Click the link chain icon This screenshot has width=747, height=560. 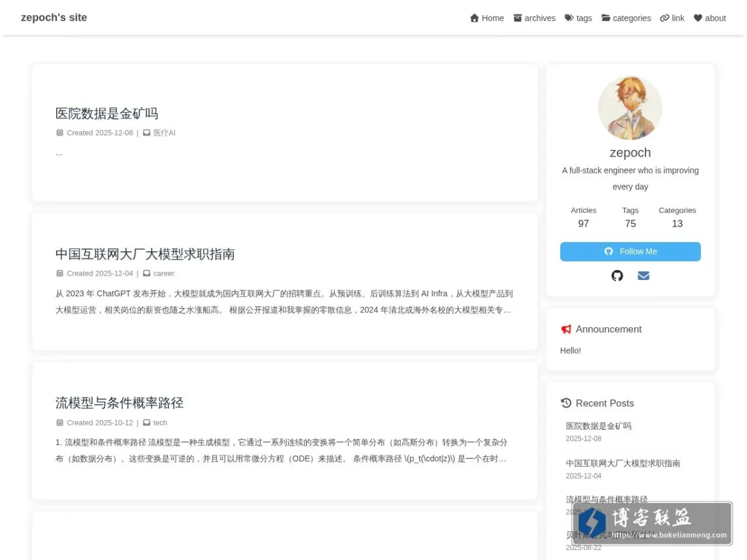pyautogui.click(x=665, y=18)
